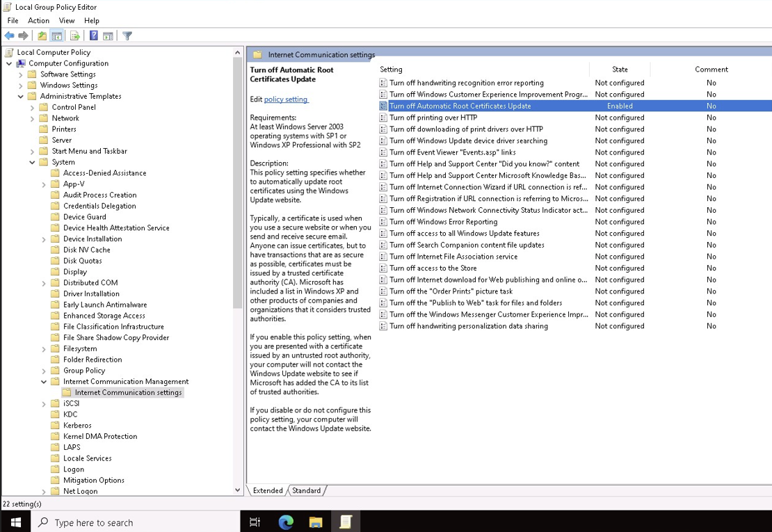Click the 'policy setting' edit link
Image resolution: width=772 pixels, height=532 pixels.
(286, 99)
